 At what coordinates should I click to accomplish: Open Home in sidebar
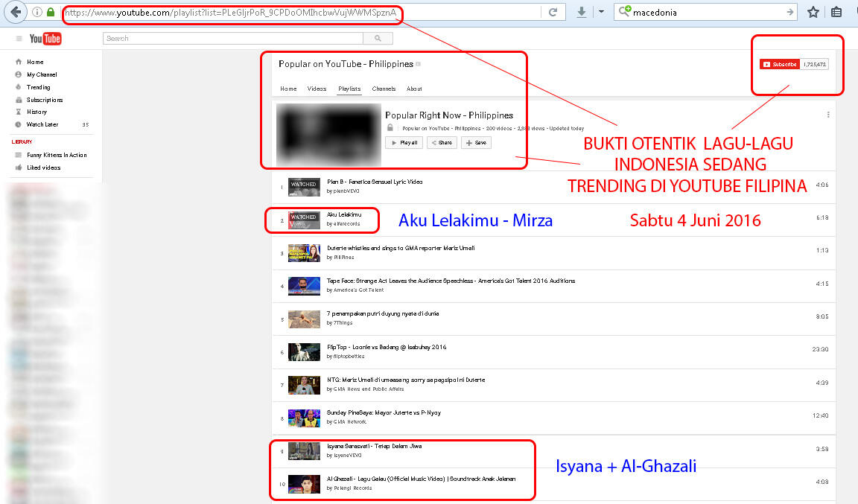35,62
